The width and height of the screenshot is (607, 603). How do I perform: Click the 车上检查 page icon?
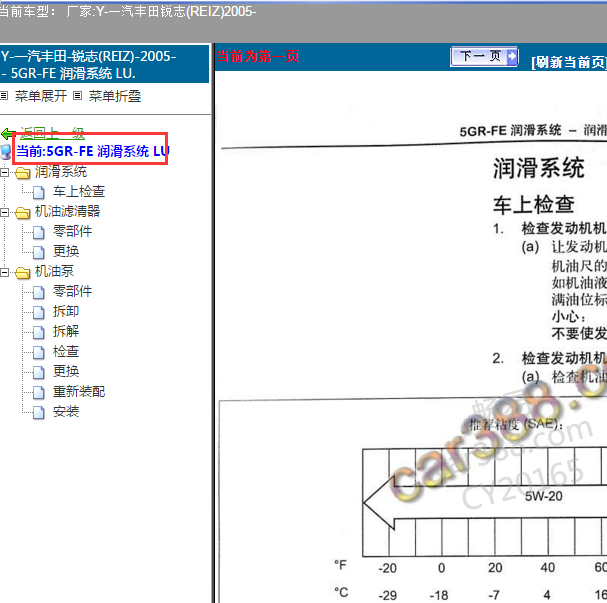(x=38, y=192)
